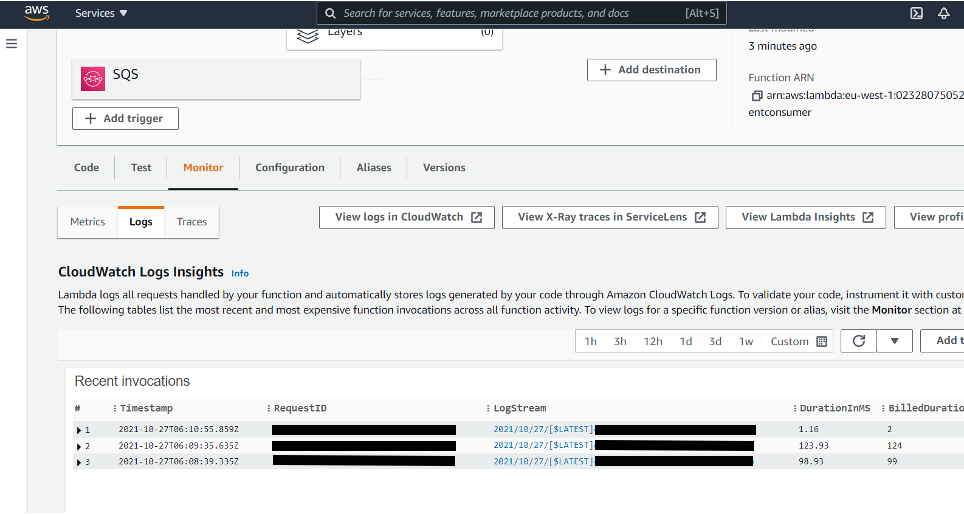Open the notifications bell icon

[944, 13]
